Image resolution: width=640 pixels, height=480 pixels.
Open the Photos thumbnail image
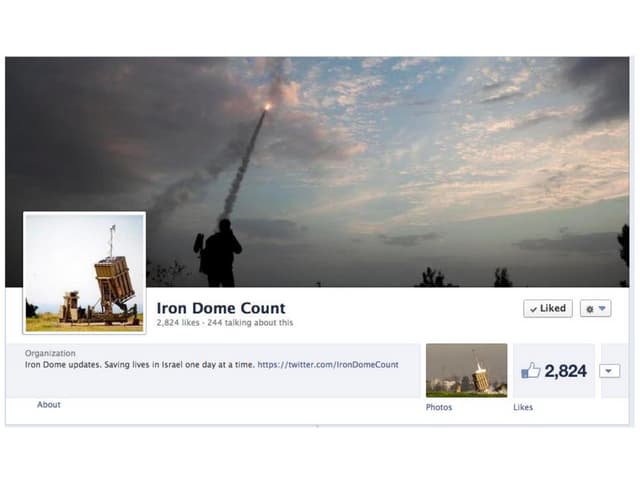466,370
